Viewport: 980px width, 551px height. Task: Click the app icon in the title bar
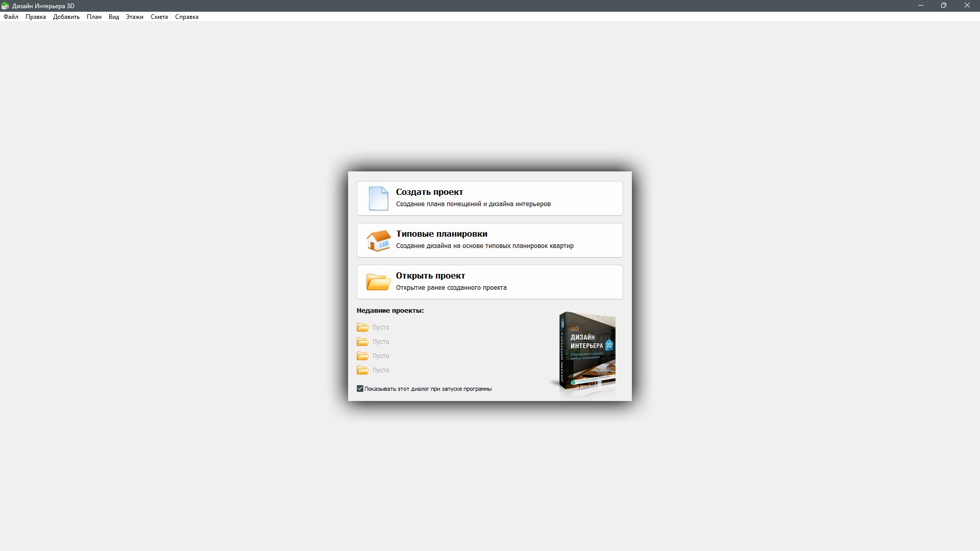click(5, 6)
